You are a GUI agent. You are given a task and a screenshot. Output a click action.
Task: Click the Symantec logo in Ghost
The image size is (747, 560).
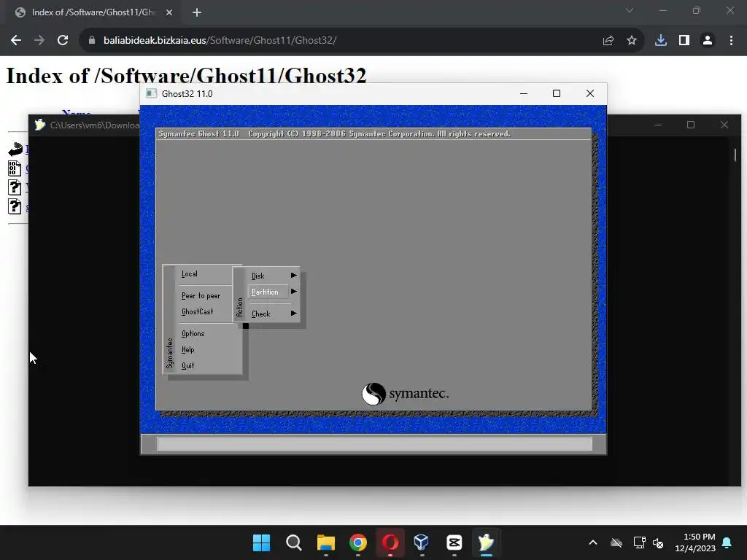[405, 394]
